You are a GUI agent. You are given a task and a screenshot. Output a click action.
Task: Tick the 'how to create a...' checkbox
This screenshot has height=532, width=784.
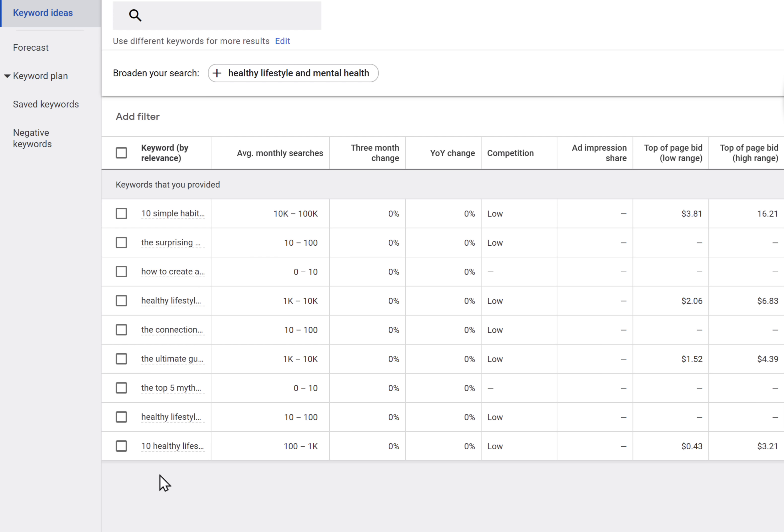coord(121,272)
